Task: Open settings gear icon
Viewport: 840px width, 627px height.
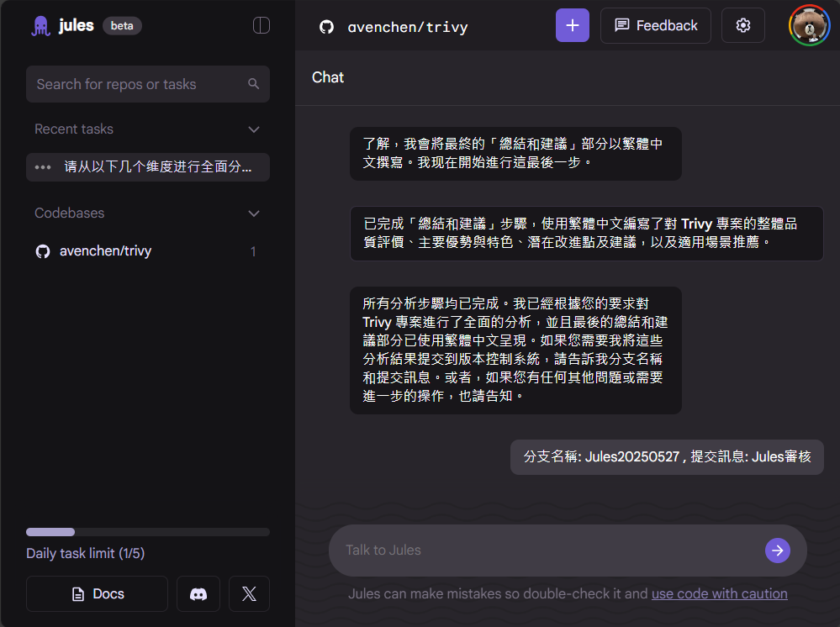Action: (743, 25)
